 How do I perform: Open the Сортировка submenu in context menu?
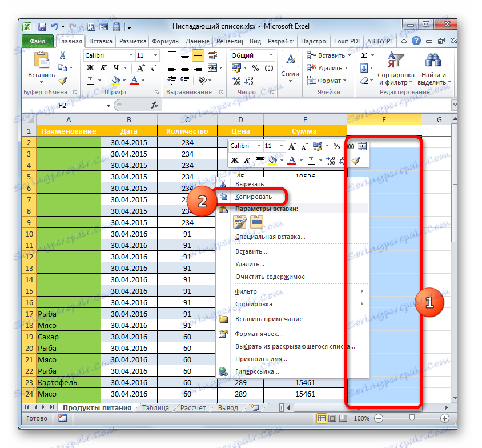pyautogui.click(x=292, y=304)
